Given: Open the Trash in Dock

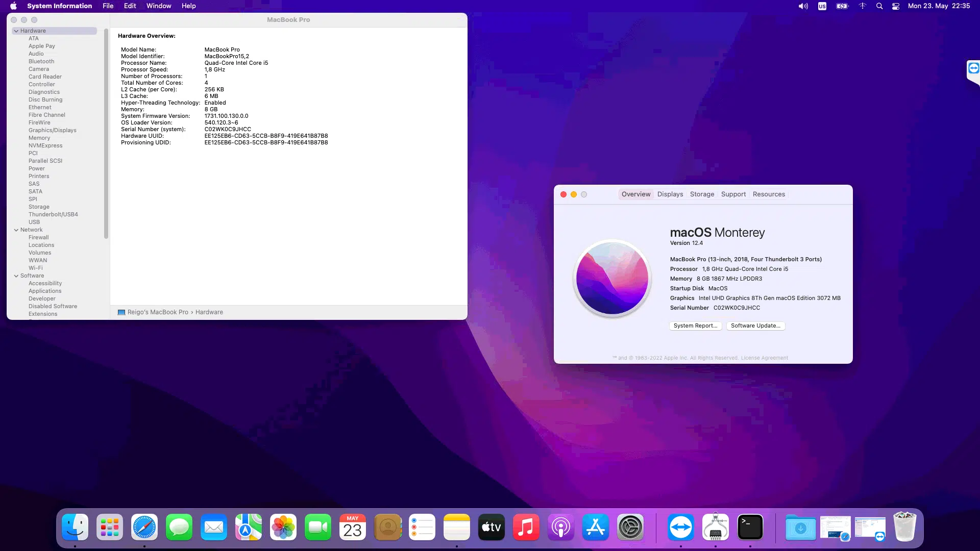Looking at the screenshot, I should tap(905, 527).
